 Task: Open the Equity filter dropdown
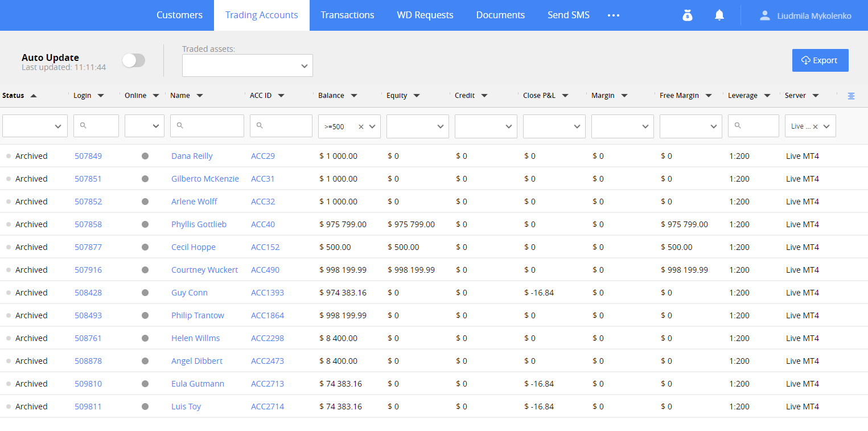pyautogui.click(x=417, y=126)
